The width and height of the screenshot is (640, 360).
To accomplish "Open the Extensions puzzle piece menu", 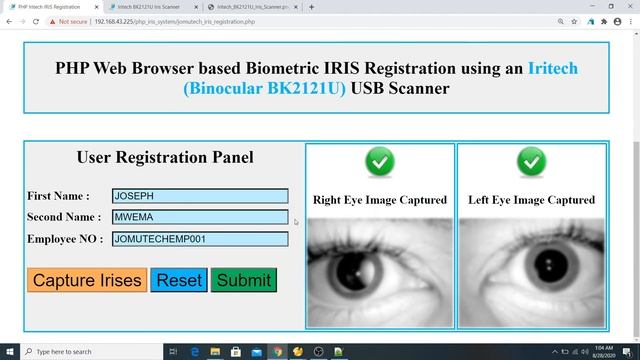I will 604,22.
